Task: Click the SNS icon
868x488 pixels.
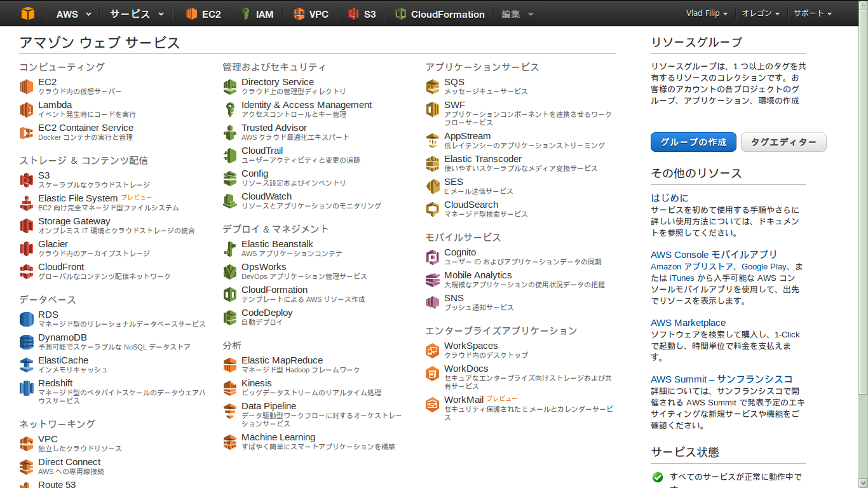Action: pyautogui.click(x=432, y=302)
